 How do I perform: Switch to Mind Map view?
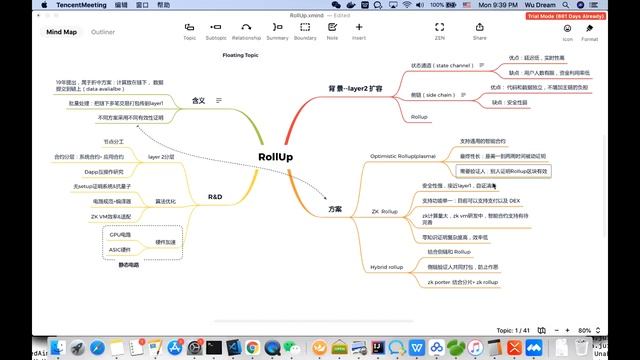tap(61, 32)
